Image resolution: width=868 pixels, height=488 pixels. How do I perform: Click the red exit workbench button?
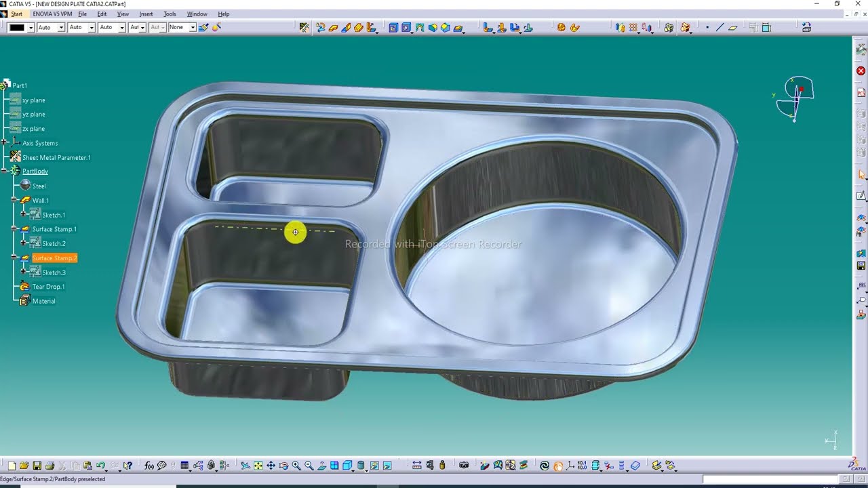[861, 71]
